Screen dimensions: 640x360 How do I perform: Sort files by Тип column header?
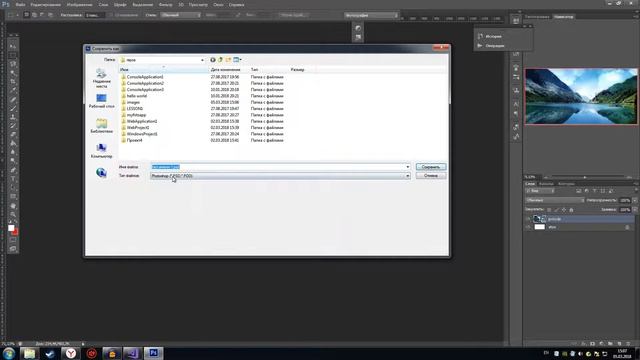pos(269,70)
